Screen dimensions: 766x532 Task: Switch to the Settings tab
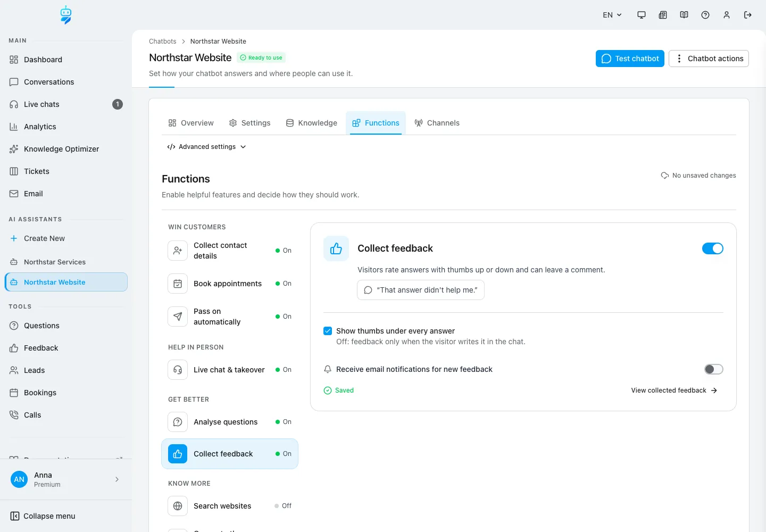(x=249, y=123)
